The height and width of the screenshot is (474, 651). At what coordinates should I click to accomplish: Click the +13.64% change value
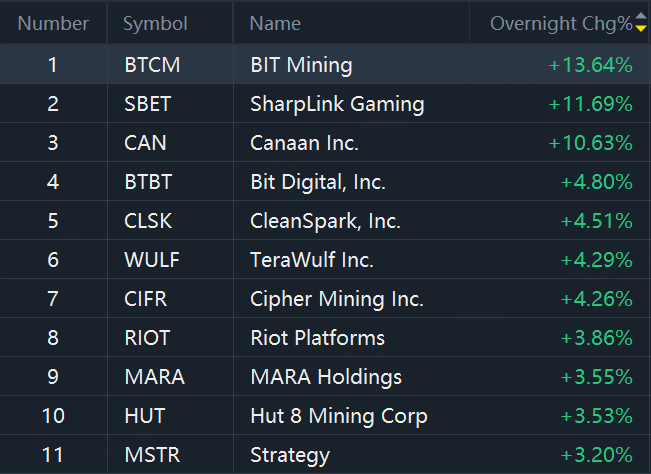point(590,65)
